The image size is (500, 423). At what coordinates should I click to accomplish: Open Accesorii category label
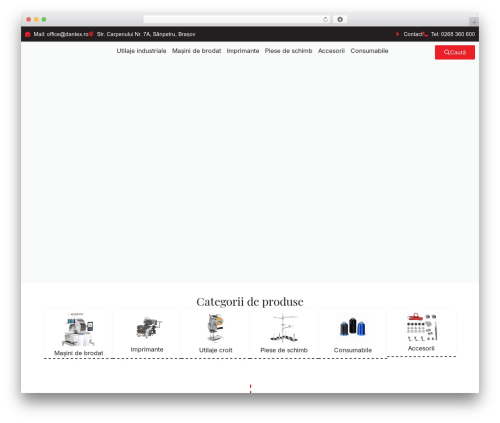coord(421,348)
